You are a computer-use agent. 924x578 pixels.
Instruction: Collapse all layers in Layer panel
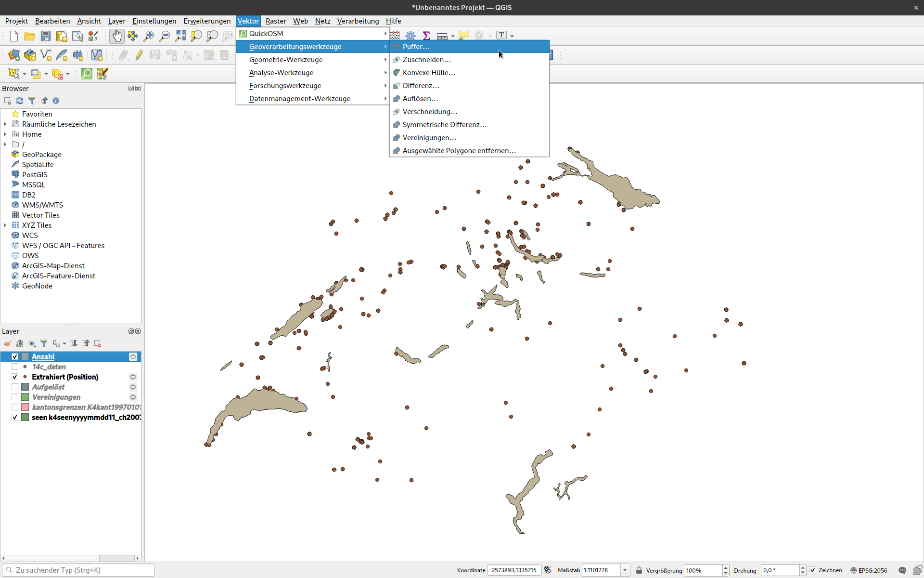tap(86, 343)
